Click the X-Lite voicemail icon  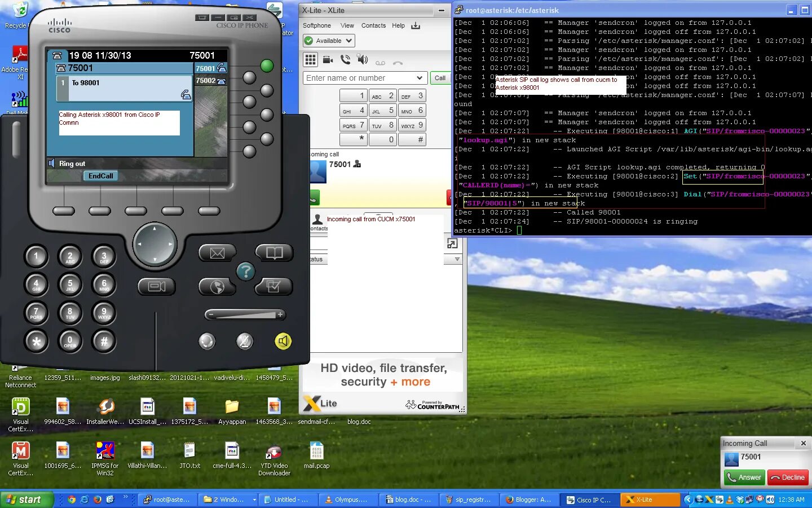pyautogui.click(x=381, y=63)
